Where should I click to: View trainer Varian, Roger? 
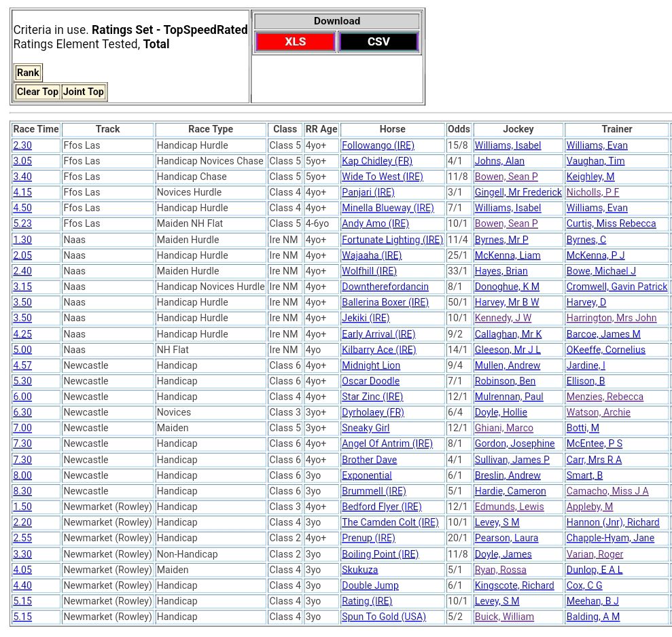point(595,554)
